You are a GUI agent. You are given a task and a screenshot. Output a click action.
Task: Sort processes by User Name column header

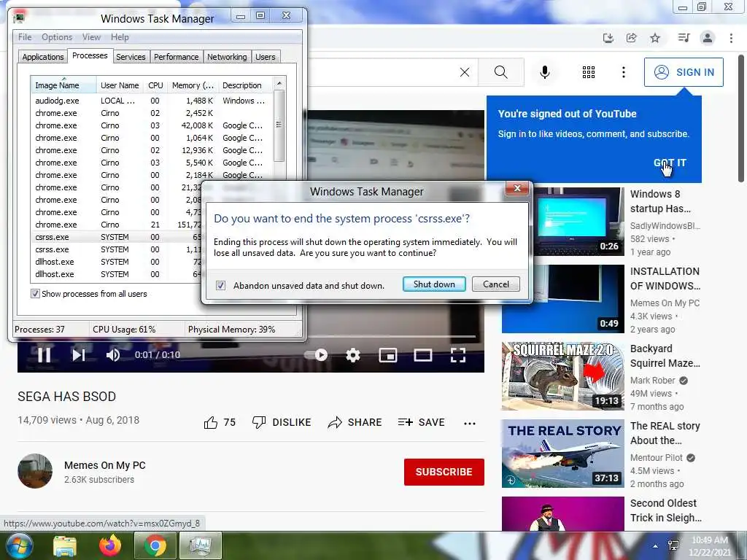[120, 85]
